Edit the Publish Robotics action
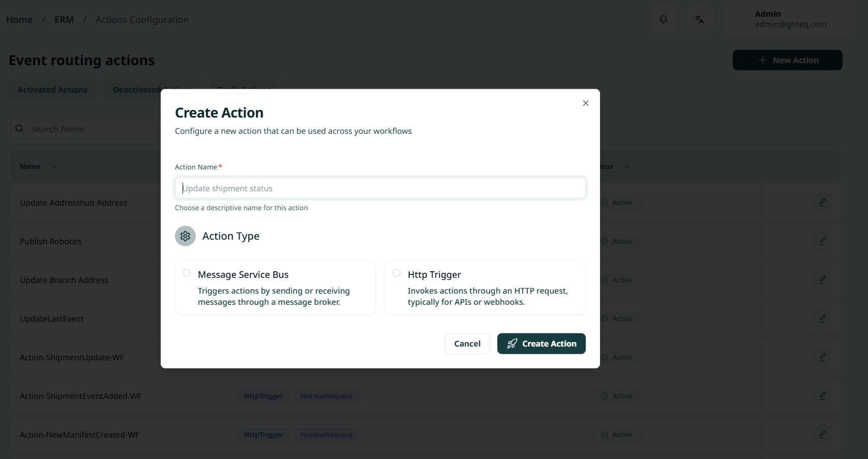Screen dimensions: 868x459 [x=822, y=241]
